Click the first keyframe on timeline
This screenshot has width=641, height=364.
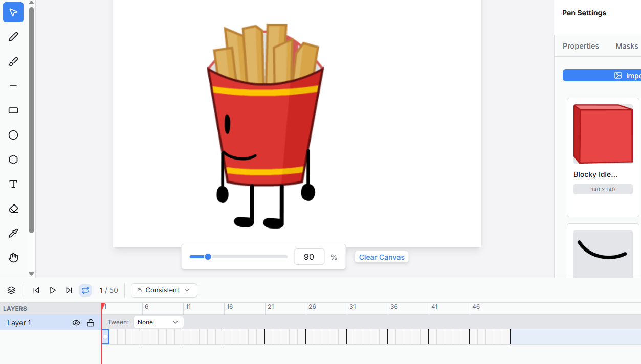pyautogui.click(x=105, y=336)
